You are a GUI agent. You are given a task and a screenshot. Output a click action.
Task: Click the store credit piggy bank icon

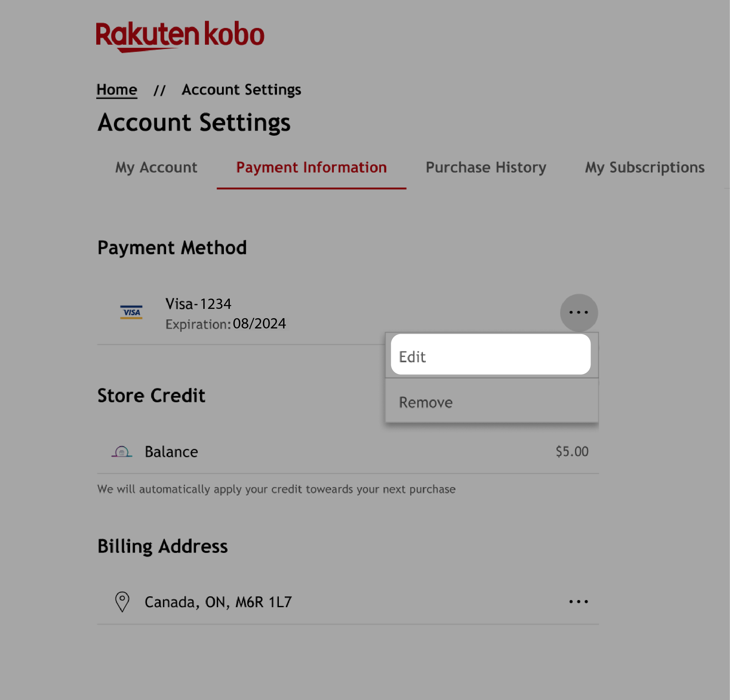122,451
